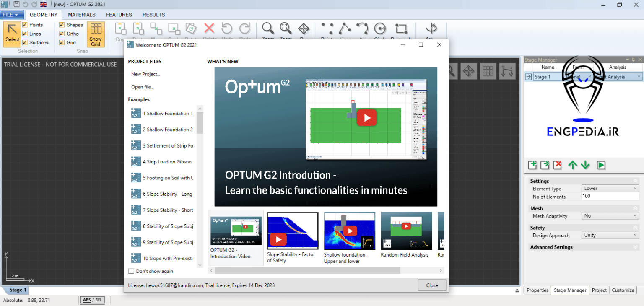The image size is (644, 306).
Task: Activate the Select tool in the ribbon
Action: pos(12,34)
